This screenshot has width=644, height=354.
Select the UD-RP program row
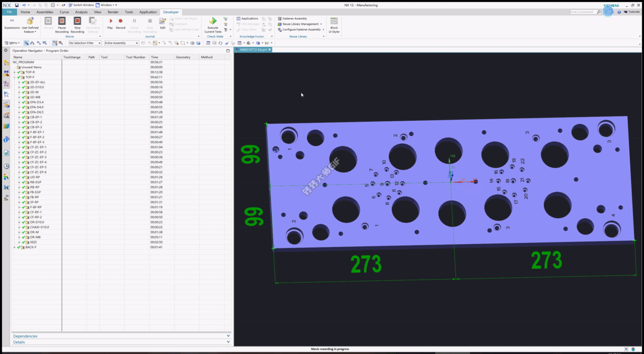pyautogui.click(x=35, y=177)
